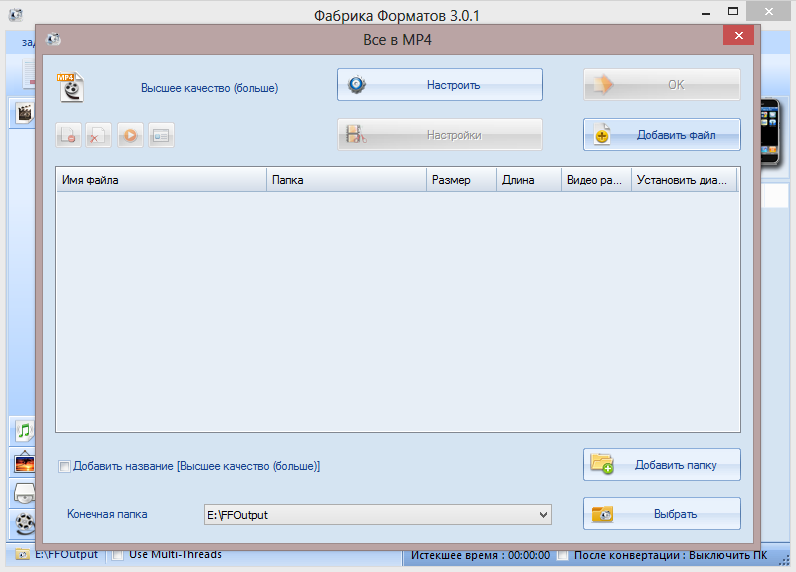This screenshot has width=796, height=572.
Task: Expand the Конечная папка dropdown
Action: (544, 514)
